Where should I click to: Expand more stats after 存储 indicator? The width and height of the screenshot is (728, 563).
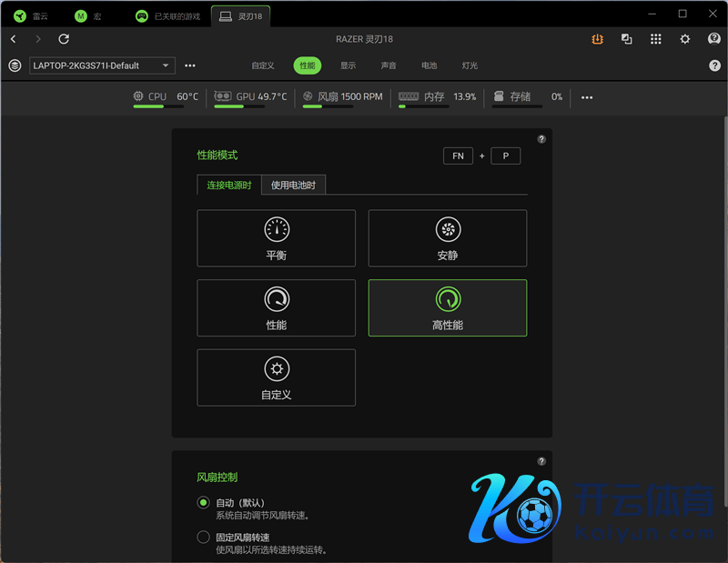(587, 97)
